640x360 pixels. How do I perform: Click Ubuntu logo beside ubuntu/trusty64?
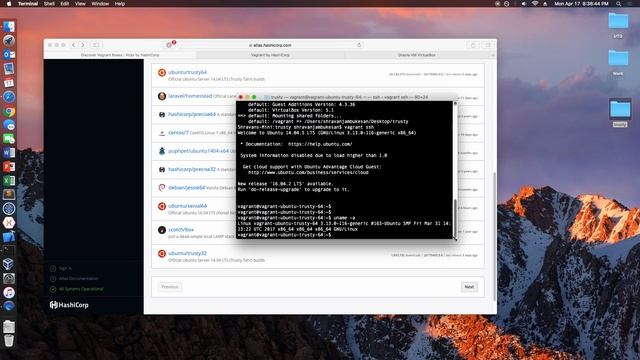[162, 73]
